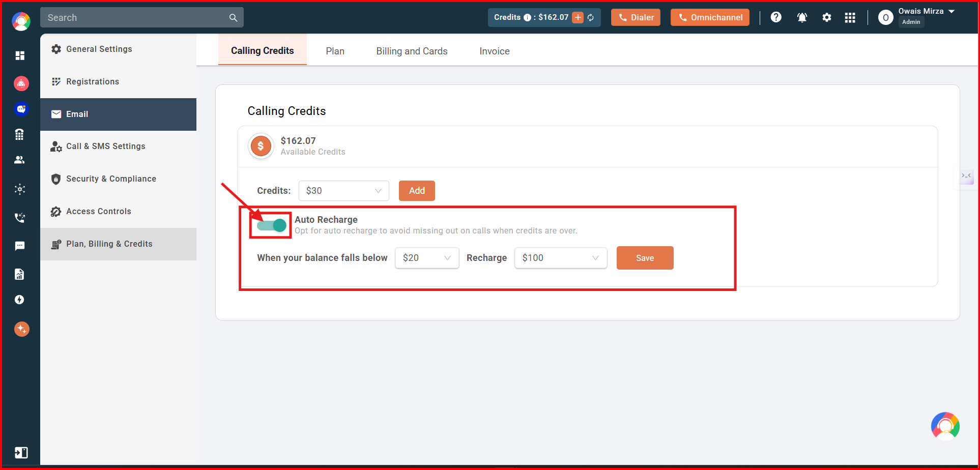Click the Dialer button
The width and height of the screenshot is (980, 470).
[x=636, y=17]
